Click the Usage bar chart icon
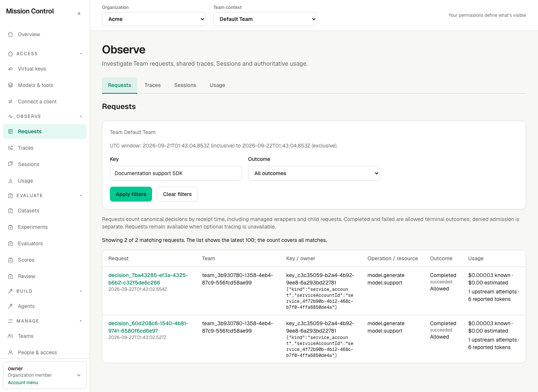Screen dimensions: 538x392 click(x=10, y=181)
